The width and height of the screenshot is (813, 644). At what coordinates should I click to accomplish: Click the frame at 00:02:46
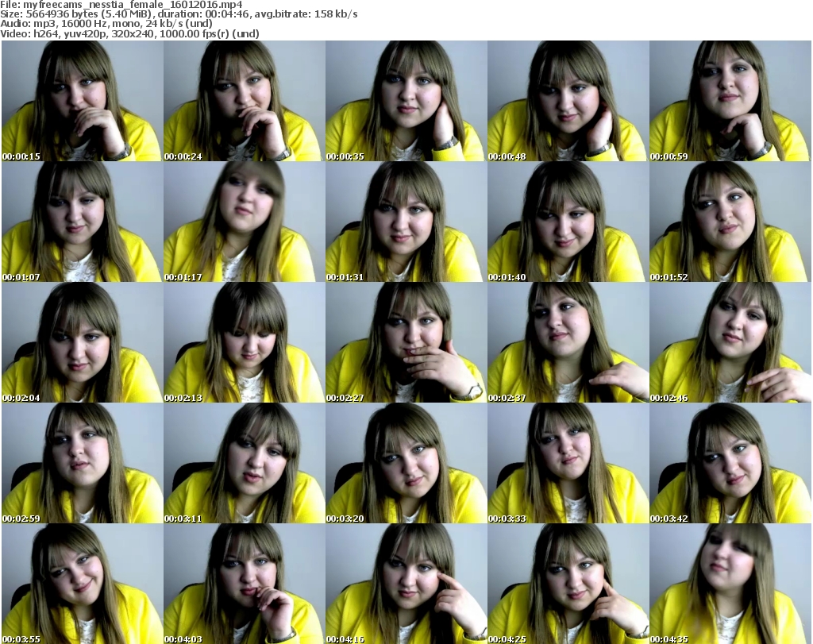coord(730,343)
